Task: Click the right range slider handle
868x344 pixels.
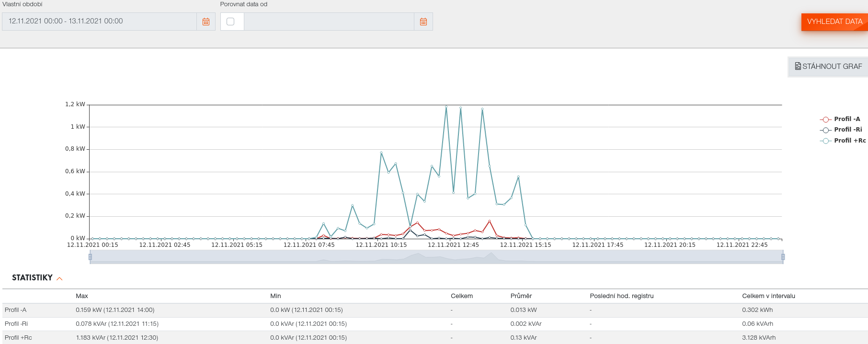Action: [x=783, y=257]
